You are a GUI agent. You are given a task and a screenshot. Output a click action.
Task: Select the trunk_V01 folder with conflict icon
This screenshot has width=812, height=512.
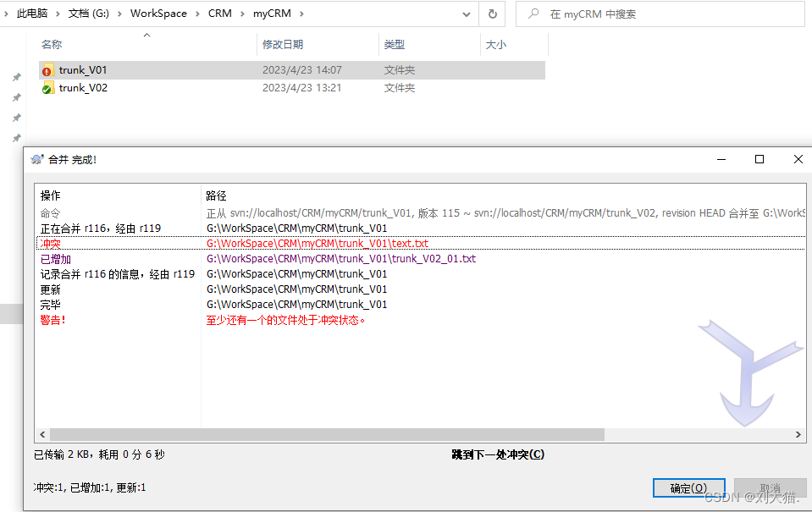click(291, 70)
